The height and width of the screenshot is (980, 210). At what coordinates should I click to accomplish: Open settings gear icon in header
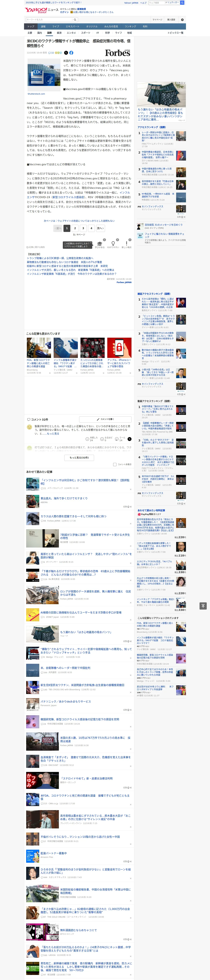point(182,20)
